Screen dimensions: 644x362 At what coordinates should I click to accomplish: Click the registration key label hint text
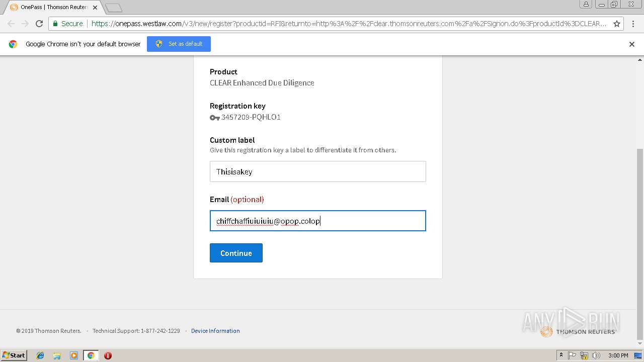pos(303,150)
